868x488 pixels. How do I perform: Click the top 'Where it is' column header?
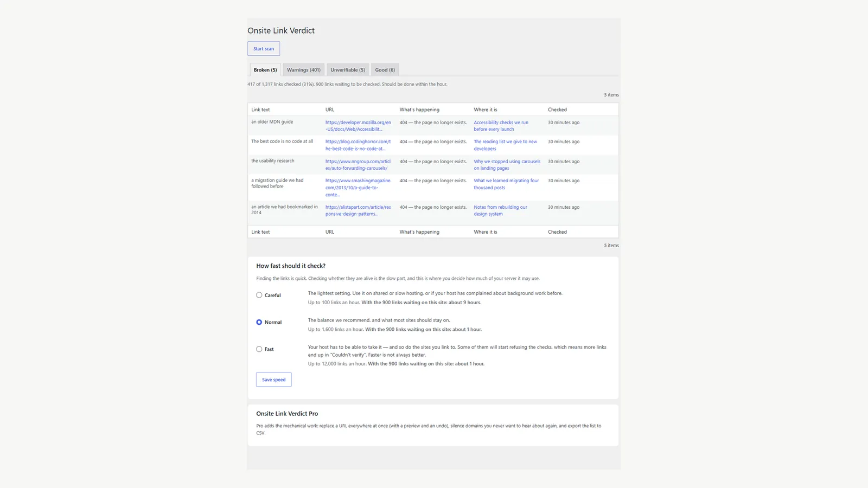tap(485, 110)
